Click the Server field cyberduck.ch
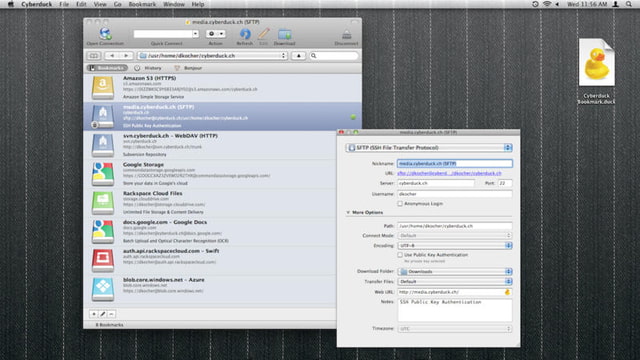 click(x=436, y=183)
